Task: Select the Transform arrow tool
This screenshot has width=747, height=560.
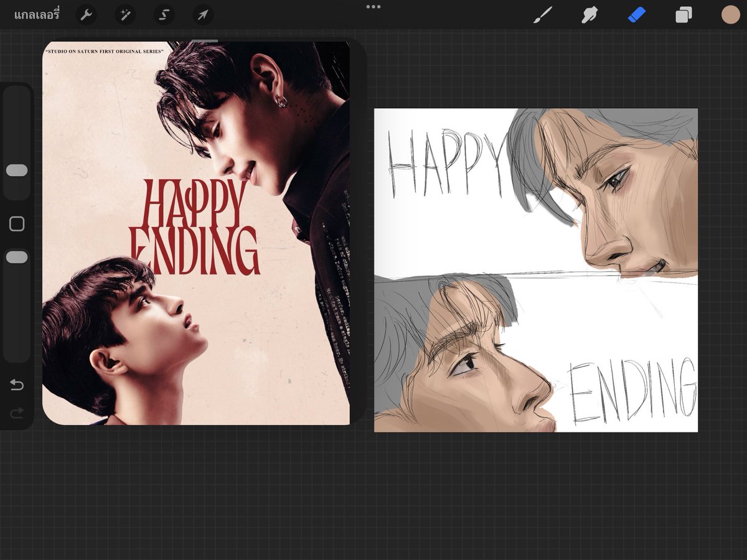Action: 203,15
